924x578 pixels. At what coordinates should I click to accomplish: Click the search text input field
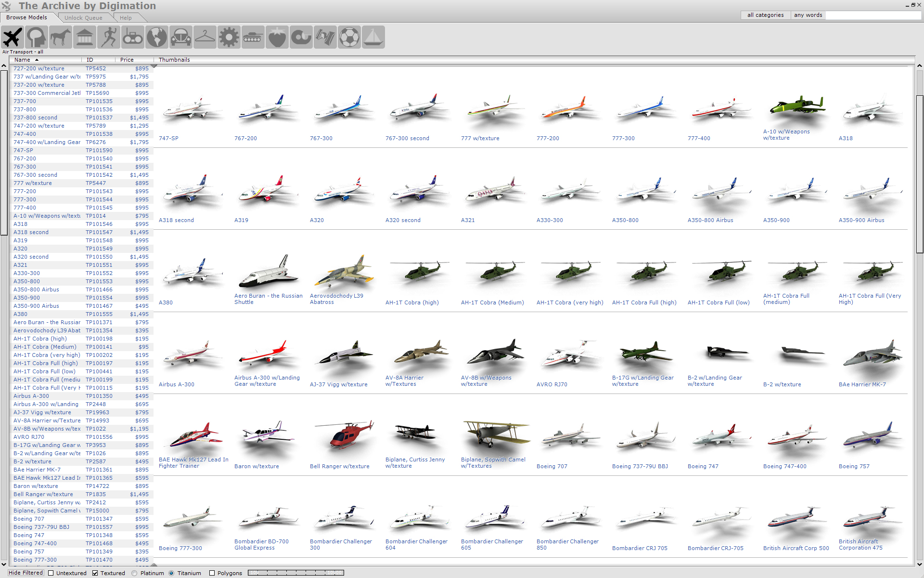pyautogui.click(x=873, y=15)
